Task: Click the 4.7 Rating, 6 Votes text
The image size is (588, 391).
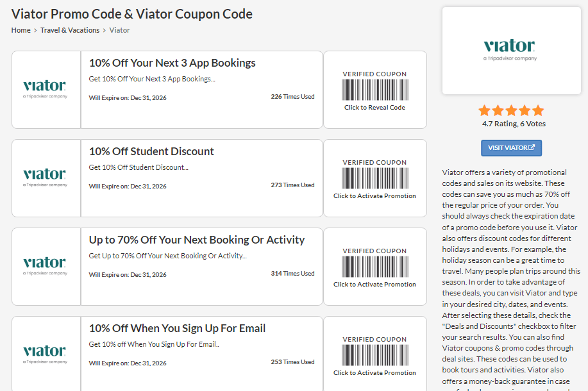Action: coord(514,124)
